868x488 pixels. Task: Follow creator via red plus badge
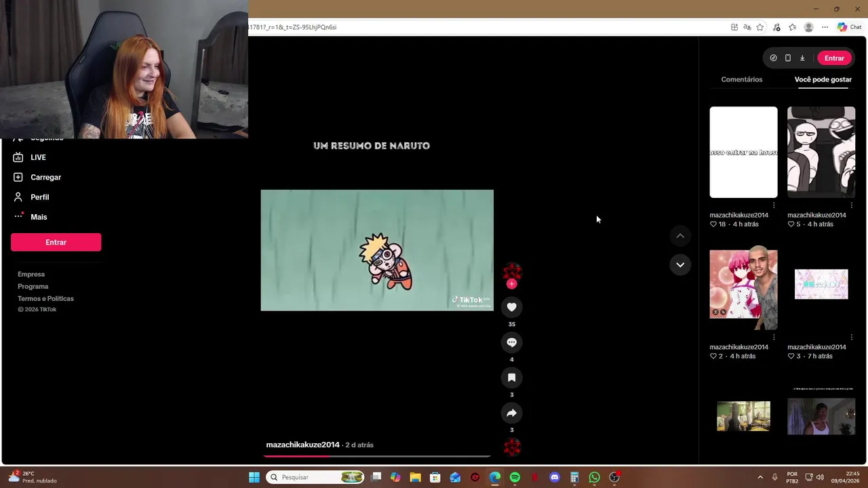point(512,284)
